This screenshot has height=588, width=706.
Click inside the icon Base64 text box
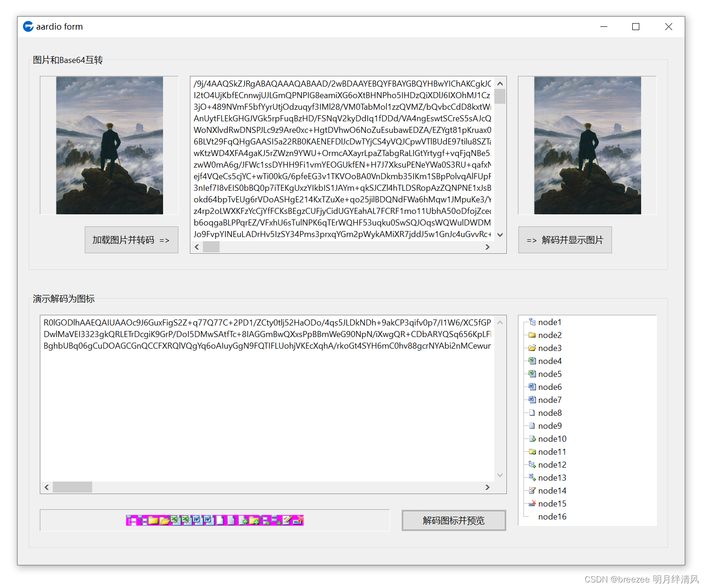267,398
